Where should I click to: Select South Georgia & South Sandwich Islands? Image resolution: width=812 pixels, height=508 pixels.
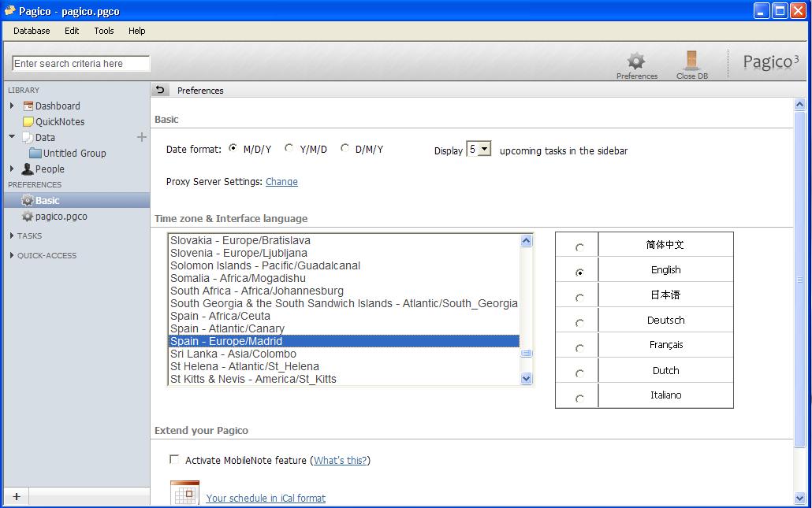(x=345, y=303)
